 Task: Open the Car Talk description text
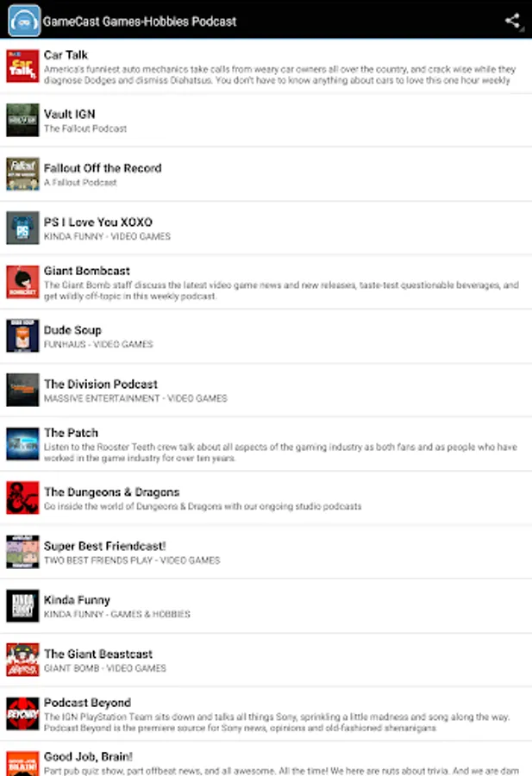coord(279,75)
